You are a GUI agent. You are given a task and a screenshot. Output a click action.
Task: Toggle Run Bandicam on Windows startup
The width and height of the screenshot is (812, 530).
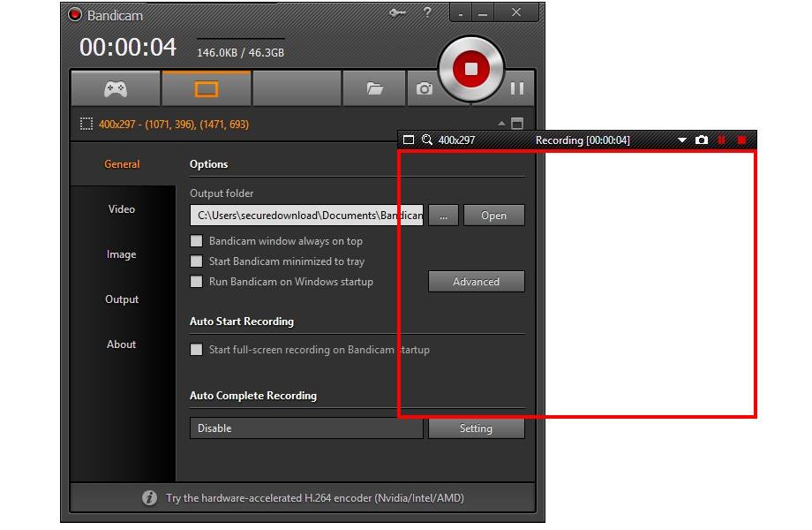(196, 281)
